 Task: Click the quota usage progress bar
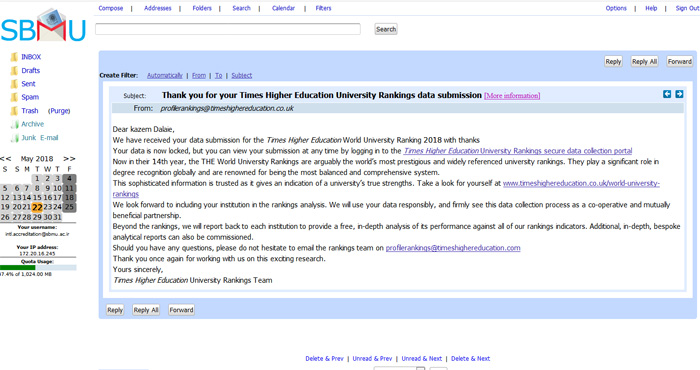tap(38, 268)
